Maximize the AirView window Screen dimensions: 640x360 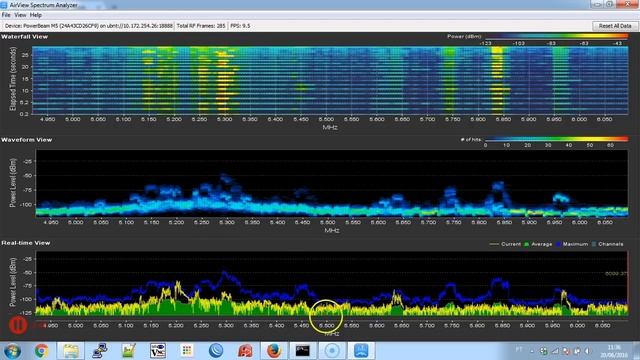click(610, 4)
